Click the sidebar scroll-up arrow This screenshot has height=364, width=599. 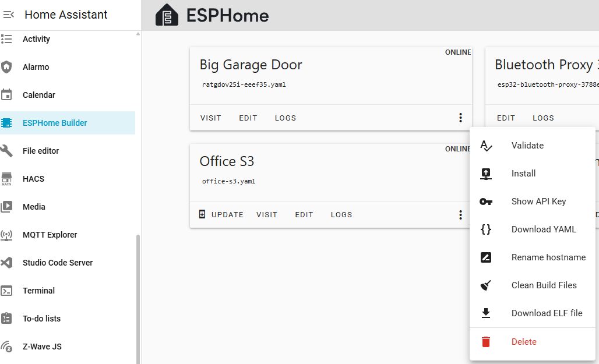(x=138, y=34)
